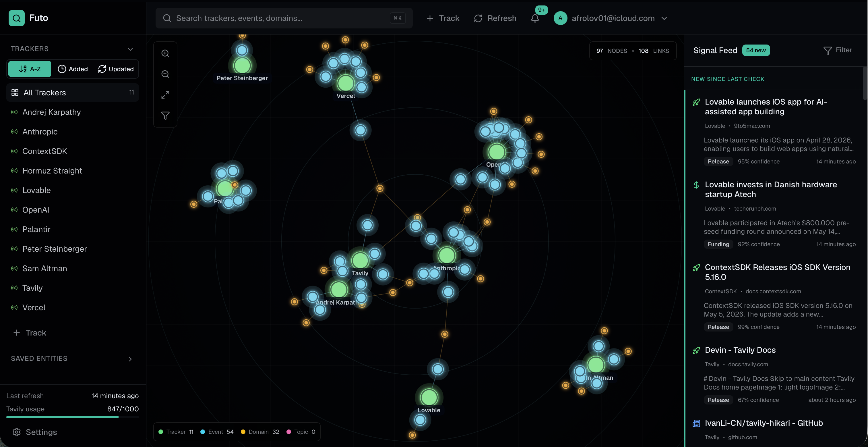
Task: Click sidebar Track add button
Action: pyautogui.click(x=30, y=333)
